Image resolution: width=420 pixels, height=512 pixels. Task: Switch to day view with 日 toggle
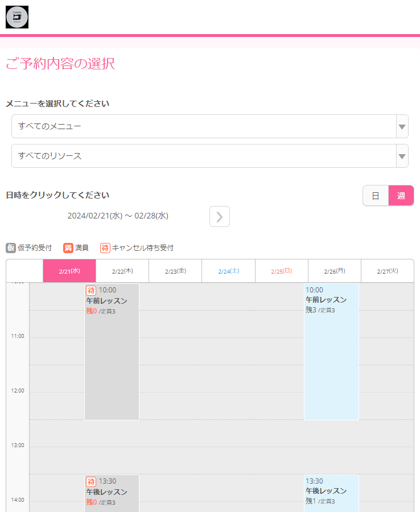(x=376, y=196)
